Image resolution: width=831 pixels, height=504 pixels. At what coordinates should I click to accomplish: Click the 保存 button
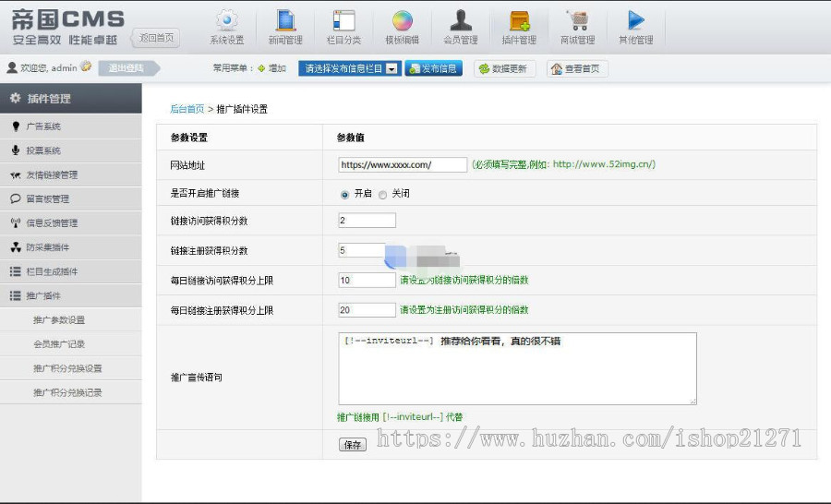tap(353, 445)
